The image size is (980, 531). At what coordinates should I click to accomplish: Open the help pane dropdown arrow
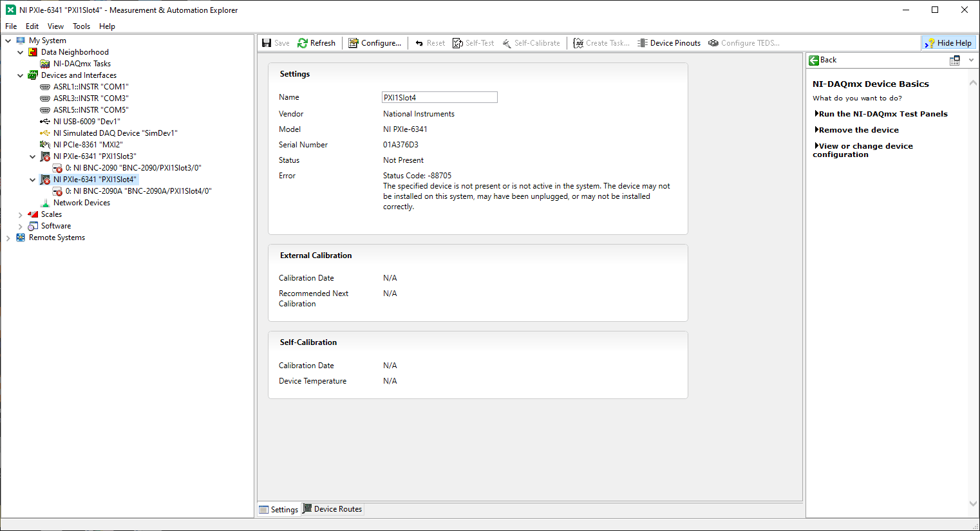[972, 60]
